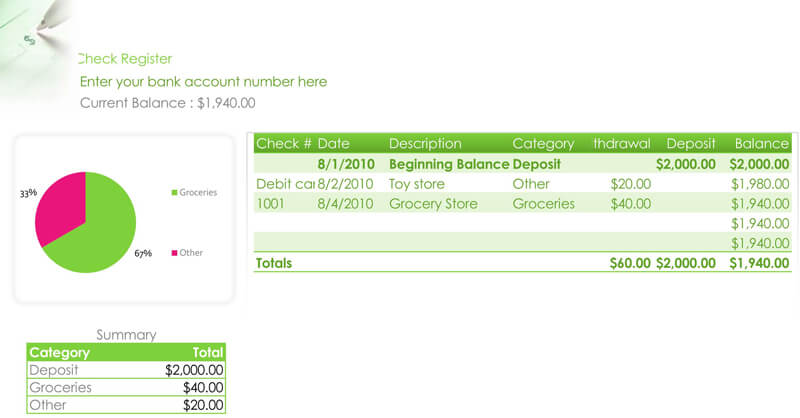Select the bank account number field
The image size is (800, 418).
click(203, 82)
